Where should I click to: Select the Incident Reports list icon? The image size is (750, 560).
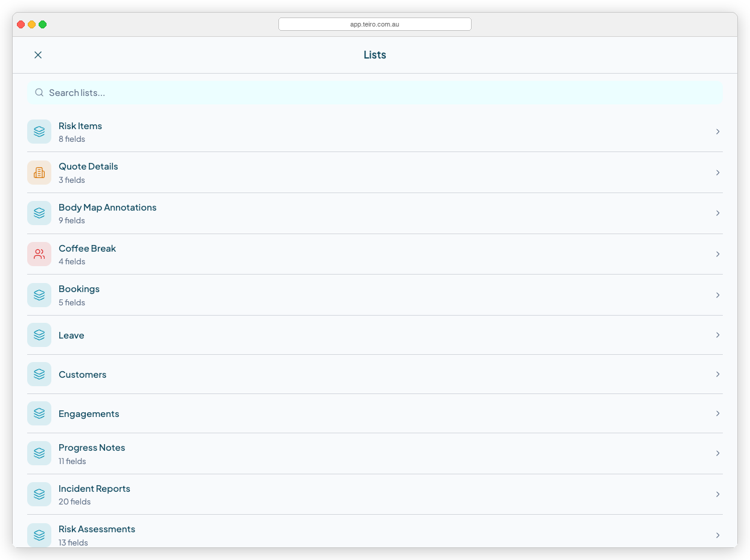point(39,494)
